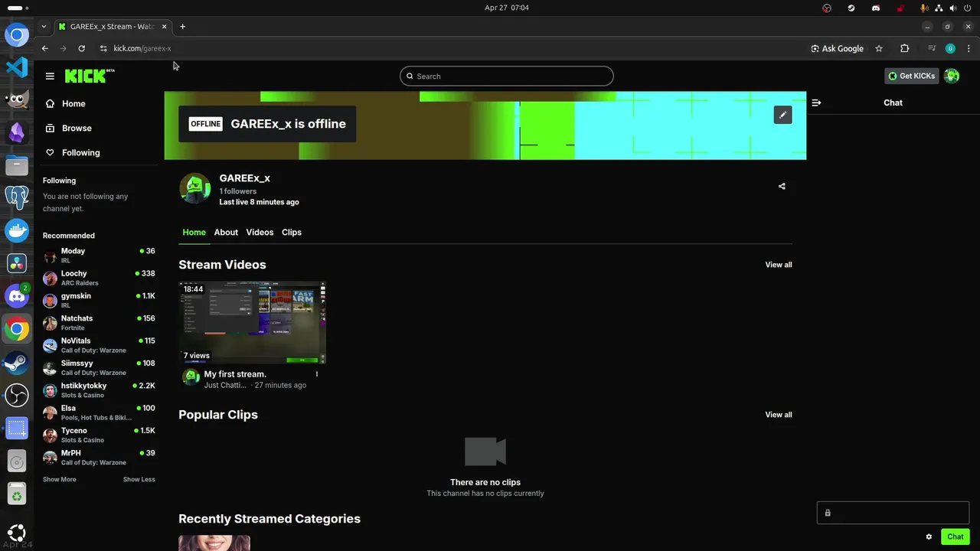Select the channel Home tab
The image size is (980, 551).
[194, 233]
